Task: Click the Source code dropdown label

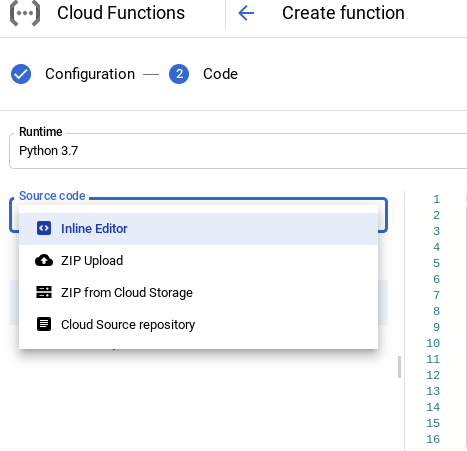Action: click(52, 196)
